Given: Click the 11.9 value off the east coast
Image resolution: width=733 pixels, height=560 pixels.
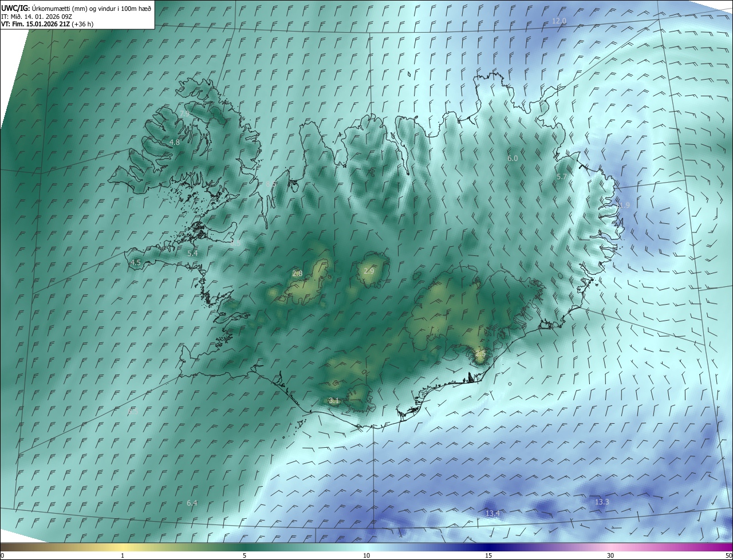Looking at the screenshot, I should [x=622, y=205].
